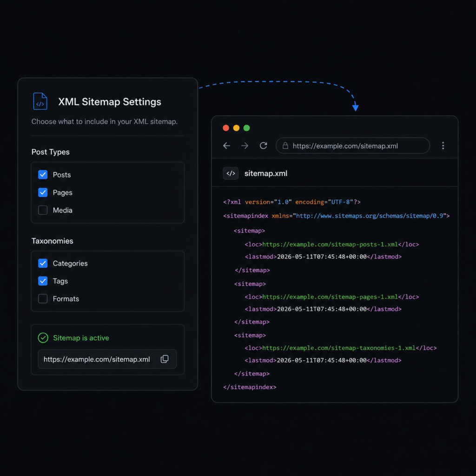Open the browser three-dot menu
The height and width of the screenshot is (476, 476).
(x=443, y=145)
